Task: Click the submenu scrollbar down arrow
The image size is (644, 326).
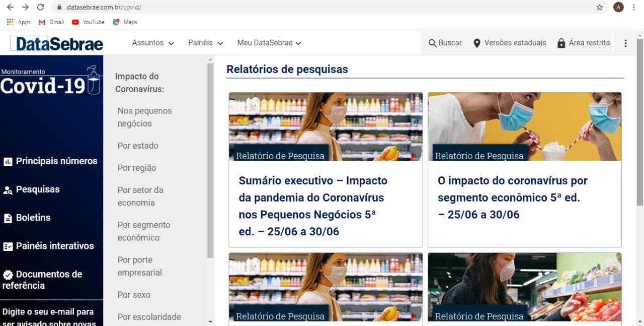Action: pos(210,321)
